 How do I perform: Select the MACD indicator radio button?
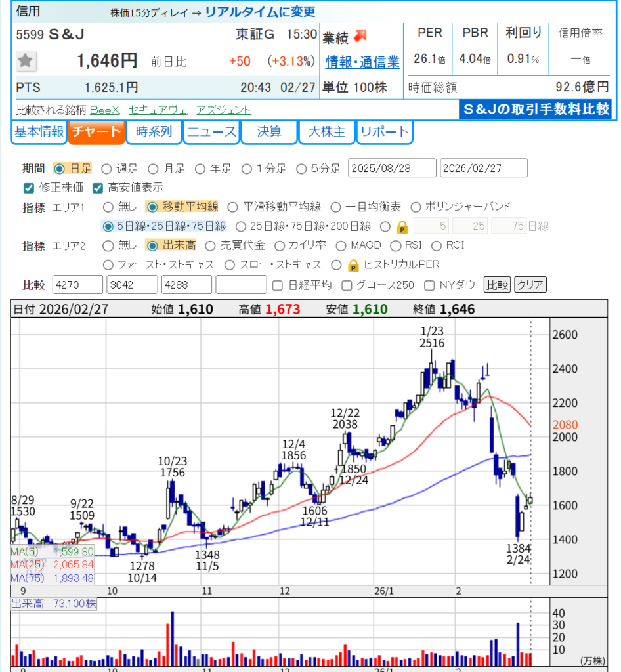click(x=341, y=246)
